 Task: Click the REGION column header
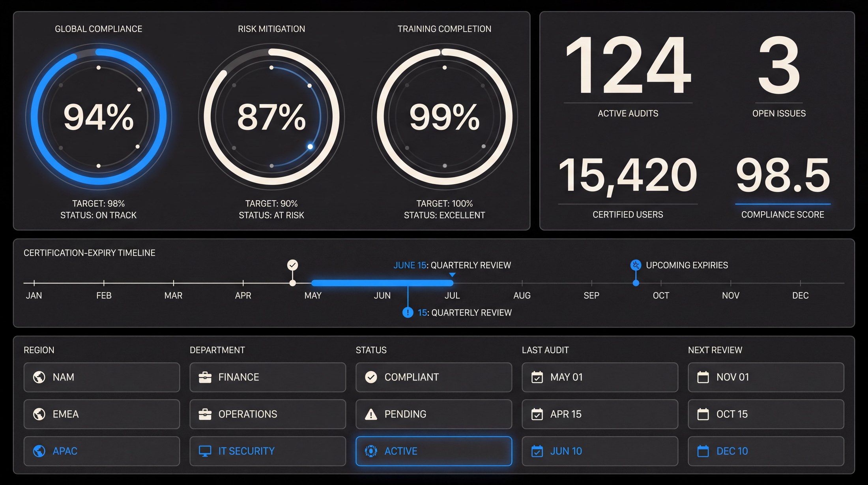coord(39,350)
